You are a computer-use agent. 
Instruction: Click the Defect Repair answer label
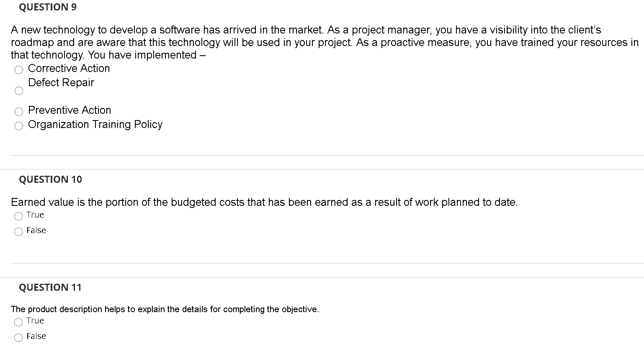click(x=61, y=82)
